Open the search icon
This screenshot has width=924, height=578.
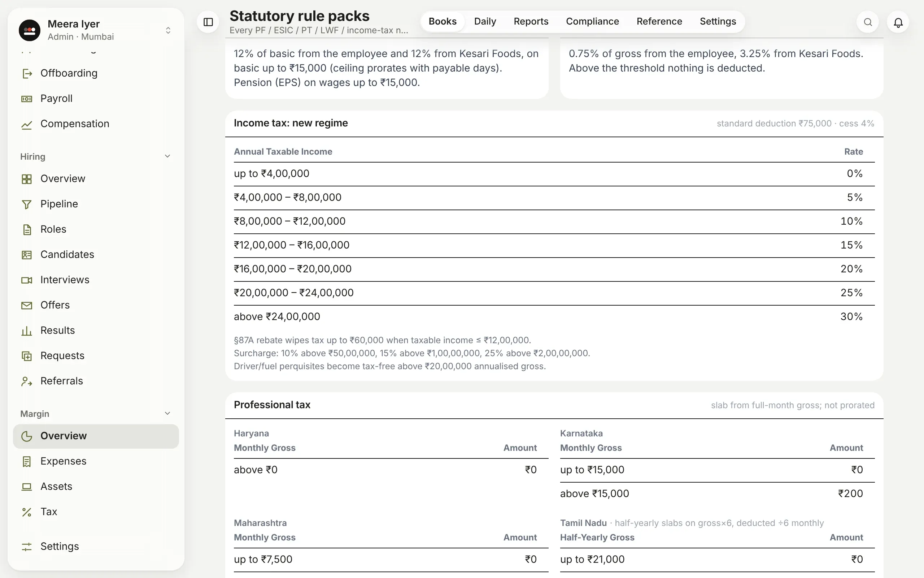868,22
